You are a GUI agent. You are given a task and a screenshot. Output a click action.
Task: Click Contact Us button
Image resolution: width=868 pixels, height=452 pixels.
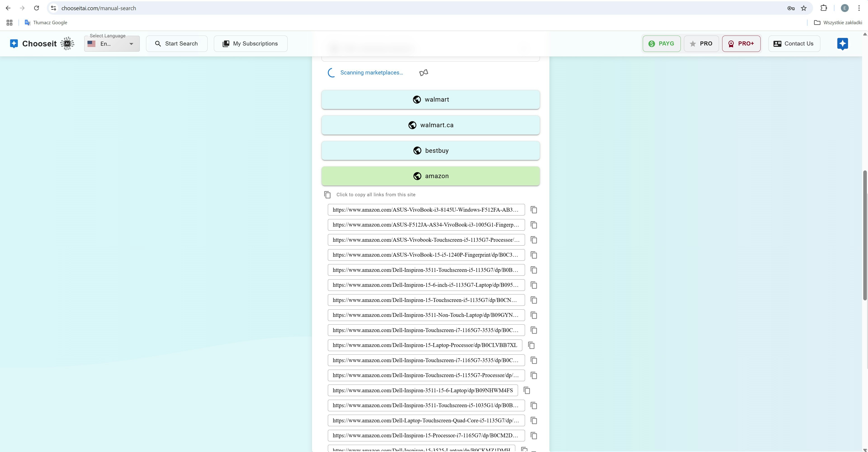pos(794,43)
